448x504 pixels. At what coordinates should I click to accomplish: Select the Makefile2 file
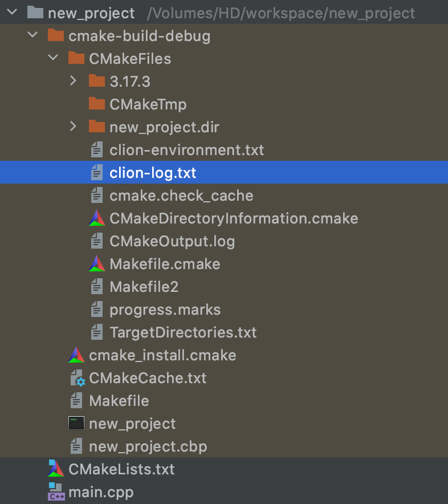click(x=144, y=287)
